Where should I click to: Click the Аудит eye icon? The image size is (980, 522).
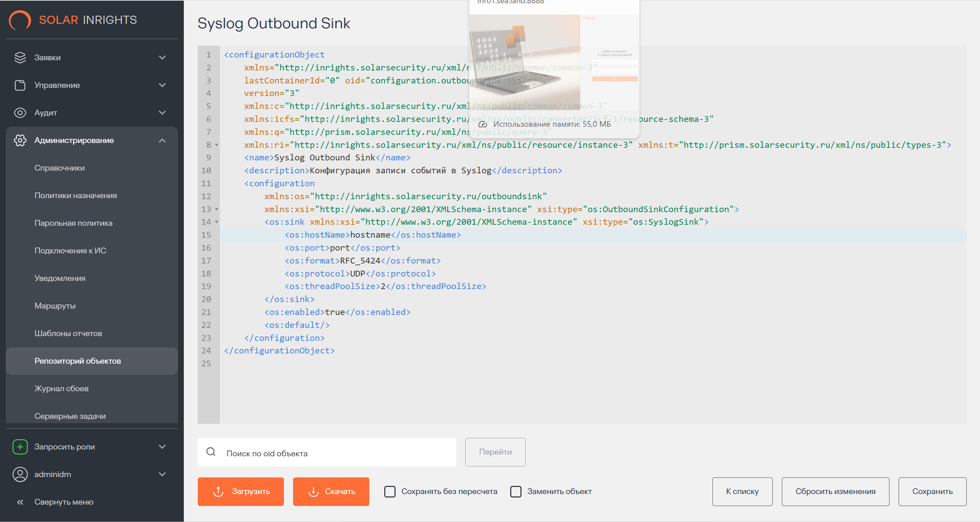[20, 113]
